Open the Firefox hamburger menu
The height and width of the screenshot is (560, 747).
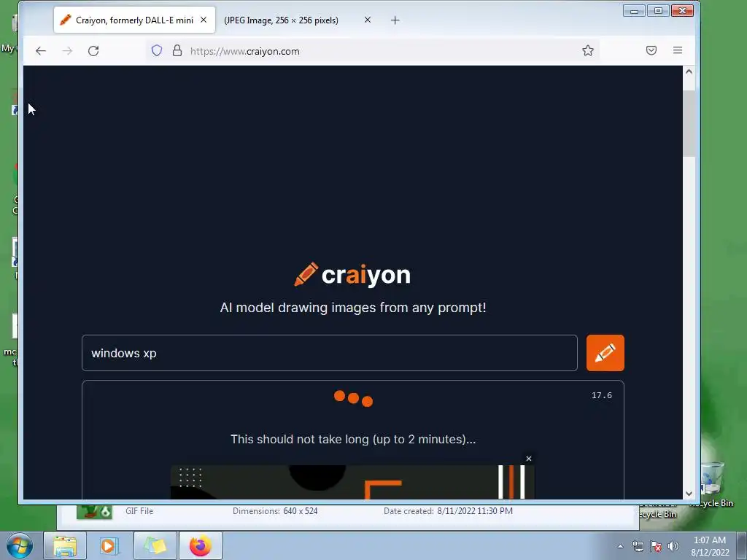pyautogui.click(x=678, y=50)
